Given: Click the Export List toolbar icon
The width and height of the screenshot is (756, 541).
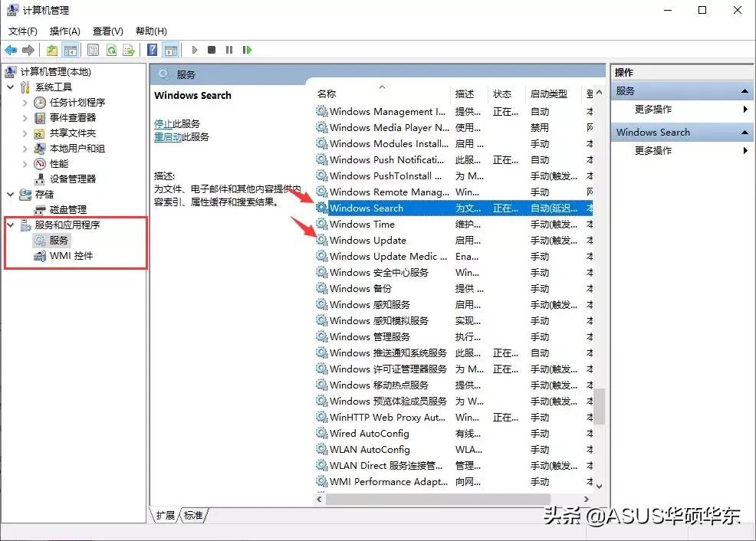Looking at the screenshot, I should tap(129, 51).
